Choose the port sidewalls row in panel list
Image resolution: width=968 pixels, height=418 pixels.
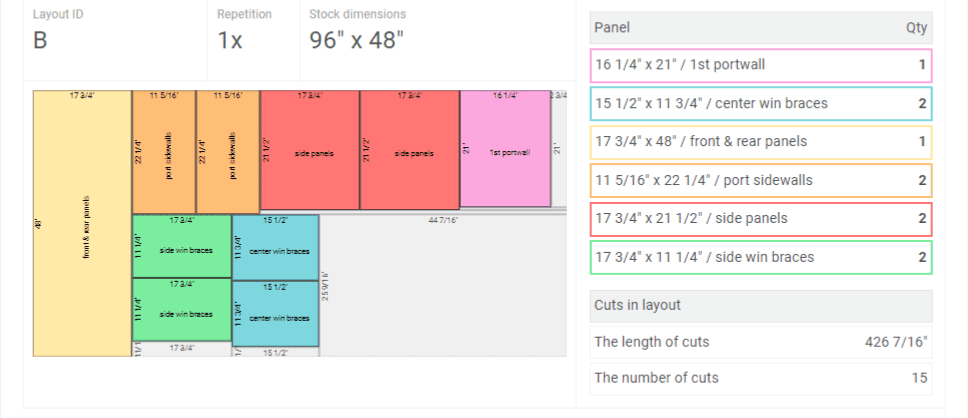[761, 180]
